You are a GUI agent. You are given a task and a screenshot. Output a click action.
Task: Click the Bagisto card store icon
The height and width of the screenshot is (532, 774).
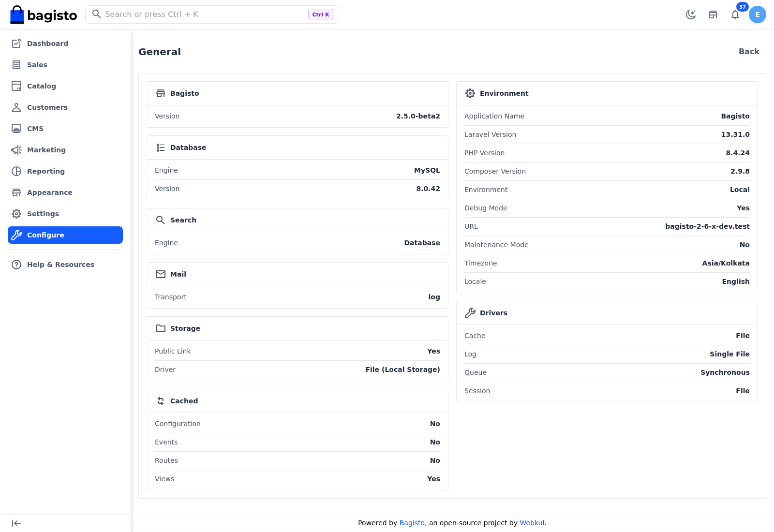click(161, 93)
